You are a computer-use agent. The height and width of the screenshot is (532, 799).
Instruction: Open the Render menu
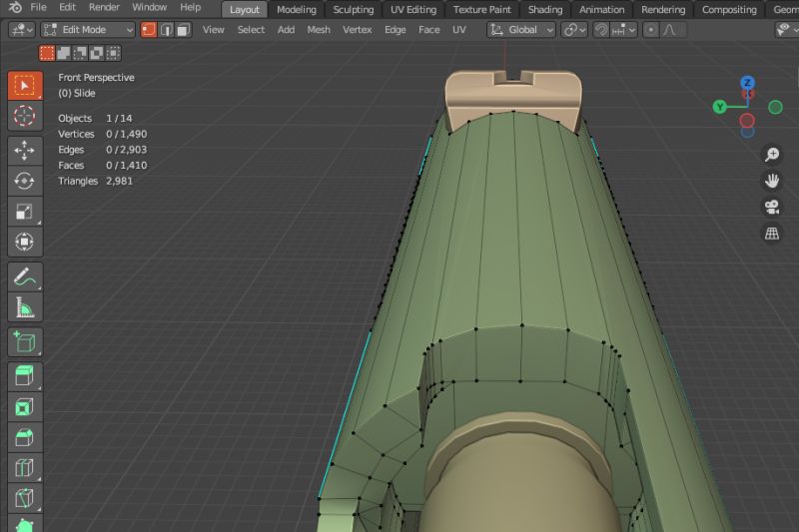104,7
